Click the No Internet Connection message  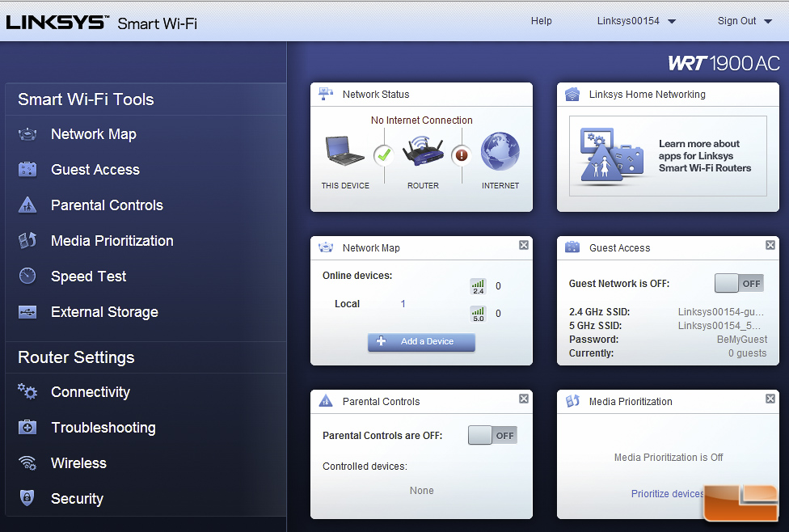coord(422,120)
